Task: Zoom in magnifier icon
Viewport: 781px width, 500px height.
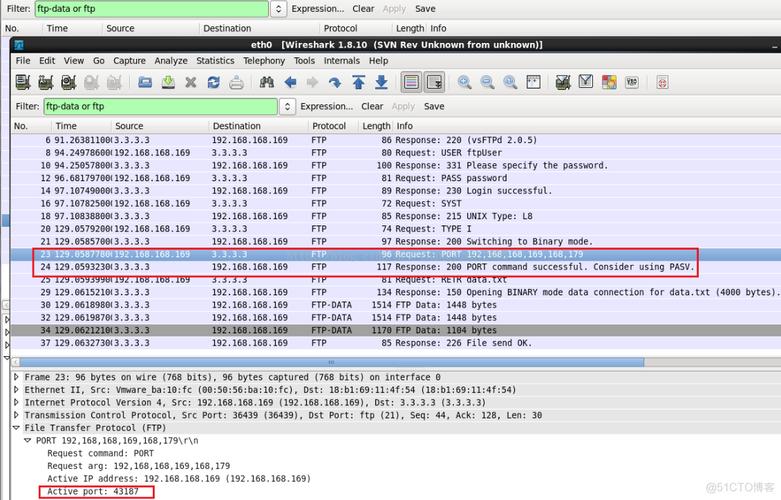Action: [465, 82]
